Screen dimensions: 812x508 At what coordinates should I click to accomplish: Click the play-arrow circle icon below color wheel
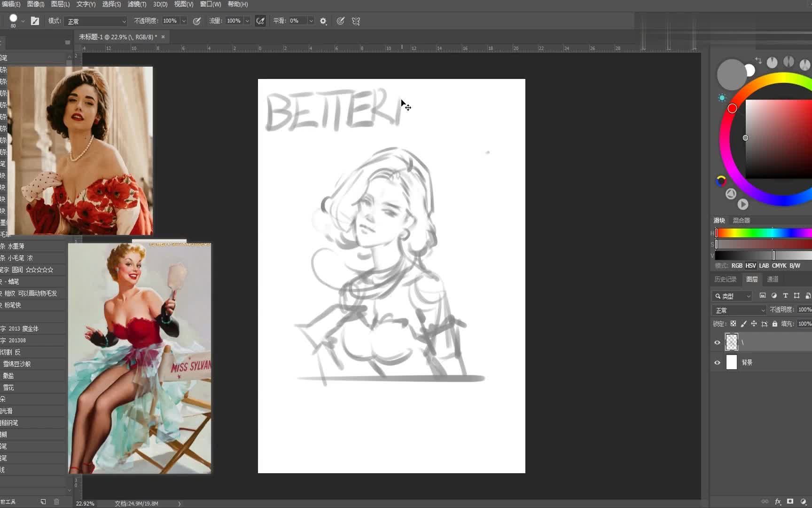pos(743,204)
